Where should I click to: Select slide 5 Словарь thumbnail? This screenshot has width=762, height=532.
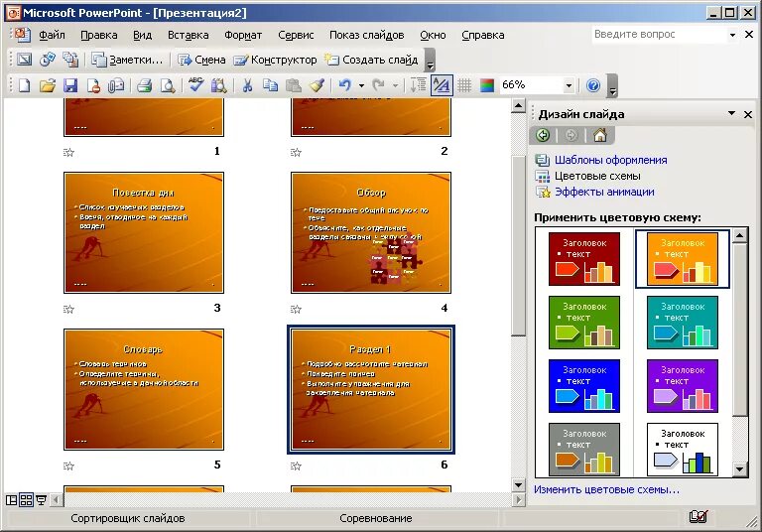click(144, 389)
